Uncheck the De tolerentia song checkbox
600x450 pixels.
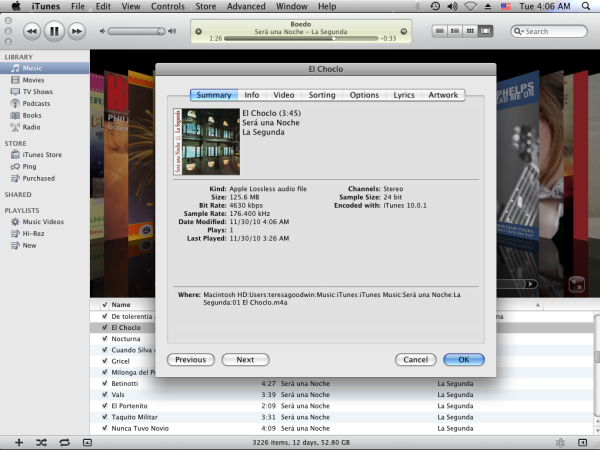105,316
